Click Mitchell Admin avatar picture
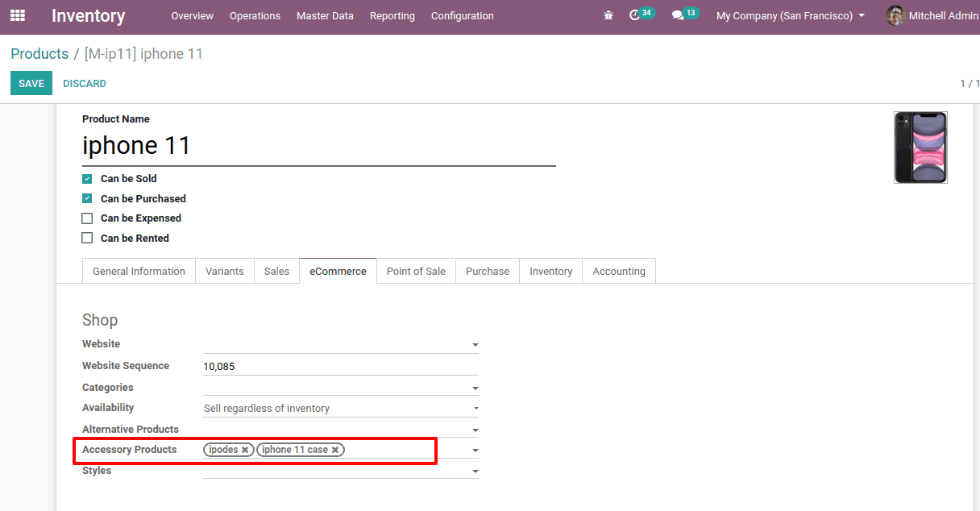Viewport: 980px width, 511px height. tap(895, 15)
